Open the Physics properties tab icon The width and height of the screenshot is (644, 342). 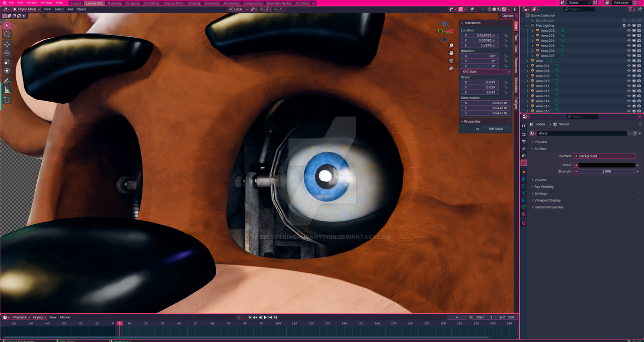[524, 193]
